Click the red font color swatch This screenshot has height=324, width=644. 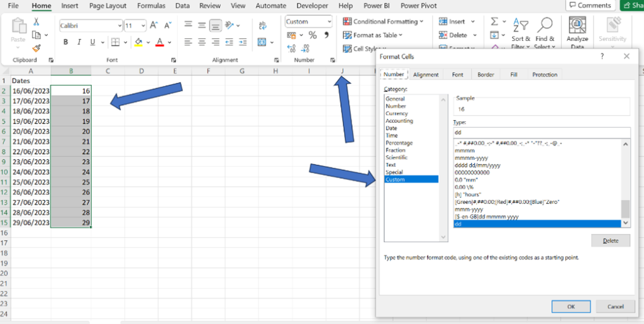click(159, 42)
